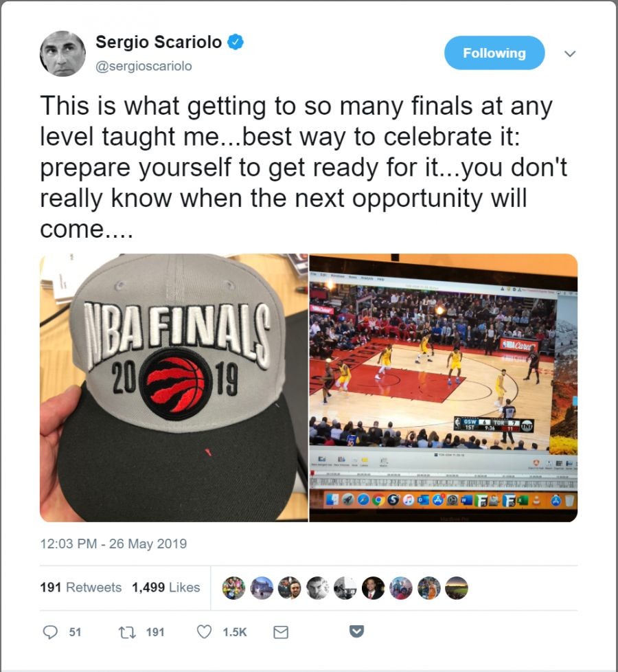This screenshot has height=672, width=618.
Task: Click the reply speech bubble icon
Action: click(x=51, y=631)
